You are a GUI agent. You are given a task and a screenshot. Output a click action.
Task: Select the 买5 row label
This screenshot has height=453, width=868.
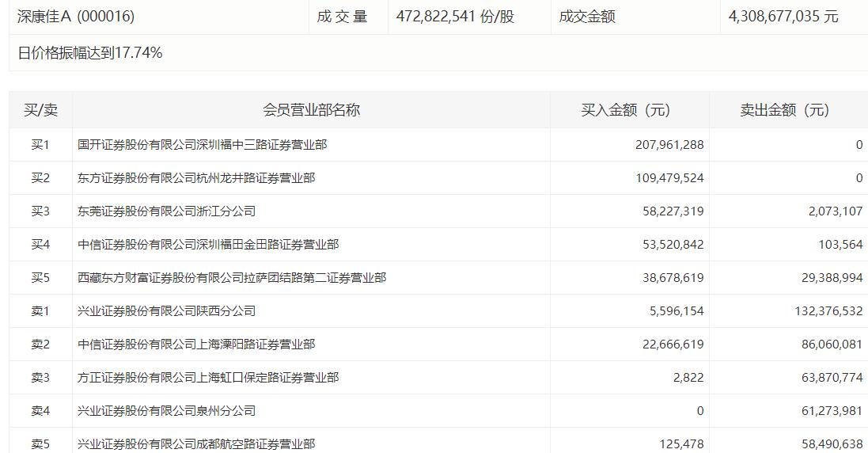(x=40, y=278)
